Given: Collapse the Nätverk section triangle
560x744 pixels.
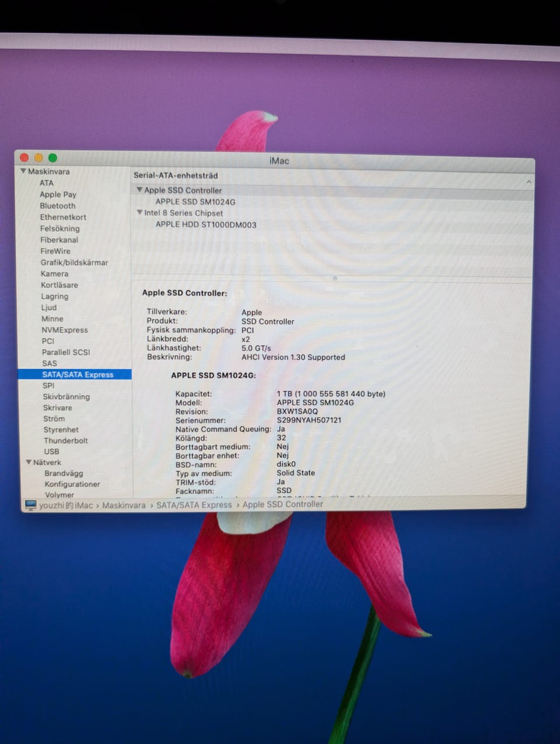Looking at the screenshot, I should click(29, 462).
